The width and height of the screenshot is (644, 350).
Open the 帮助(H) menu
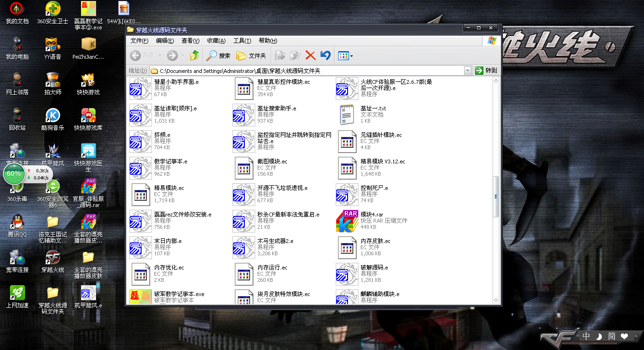(268, 41)
